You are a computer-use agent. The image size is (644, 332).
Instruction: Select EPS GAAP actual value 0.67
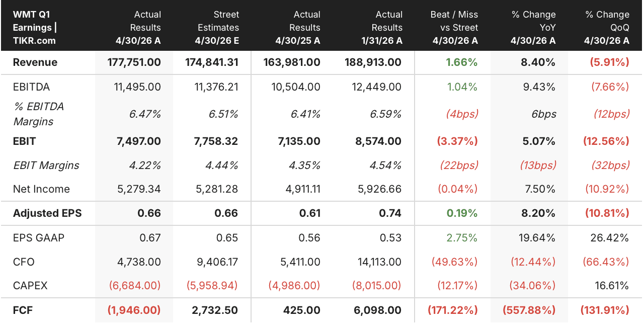pos(151,237)
